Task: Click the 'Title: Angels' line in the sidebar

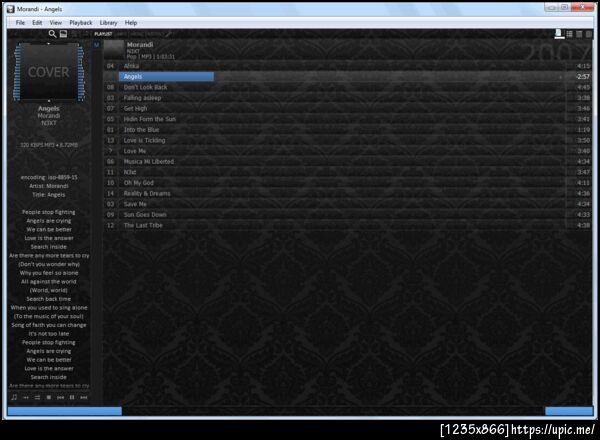Action: [49, 195]
